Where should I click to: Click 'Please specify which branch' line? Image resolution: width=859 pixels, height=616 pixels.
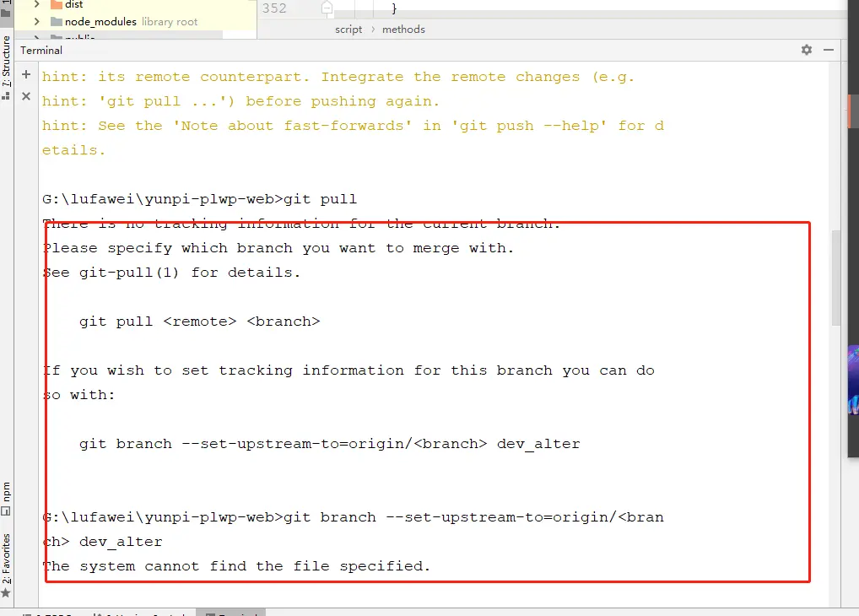coord(278,248)
